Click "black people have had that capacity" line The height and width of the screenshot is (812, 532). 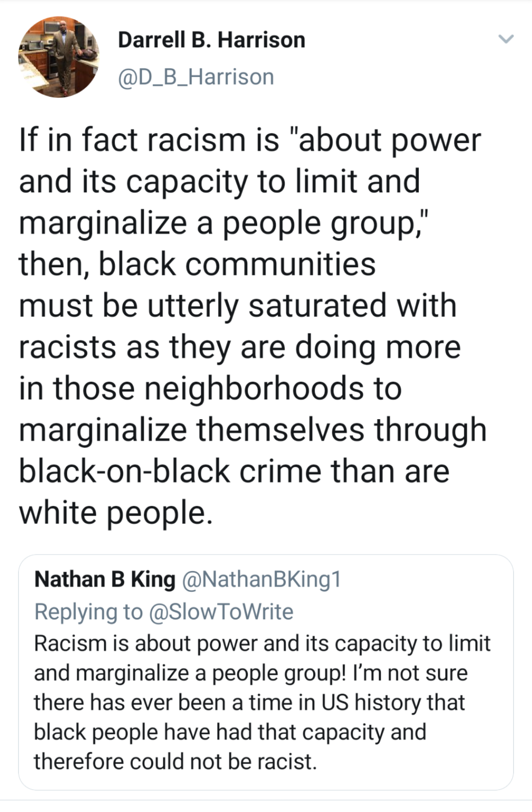(x=230, y=732)
